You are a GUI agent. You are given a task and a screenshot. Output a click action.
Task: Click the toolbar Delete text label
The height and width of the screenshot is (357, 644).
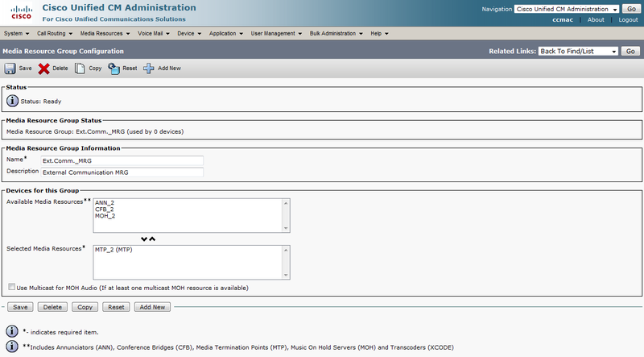tap(60, 68)
